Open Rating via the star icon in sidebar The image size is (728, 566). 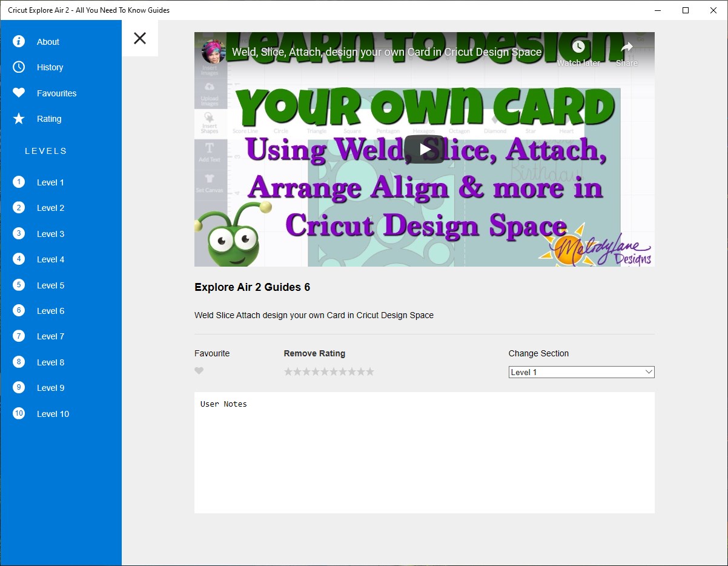click(19, 119)
